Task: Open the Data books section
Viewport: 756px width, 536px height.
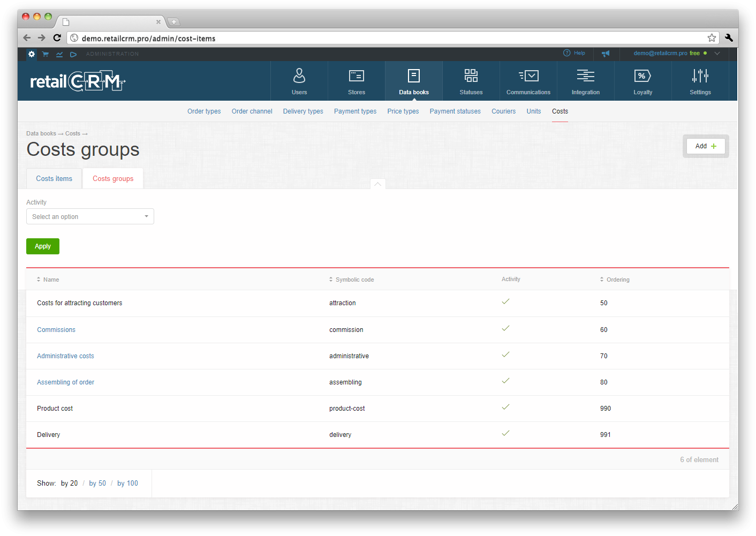Action: click(414, 81)
